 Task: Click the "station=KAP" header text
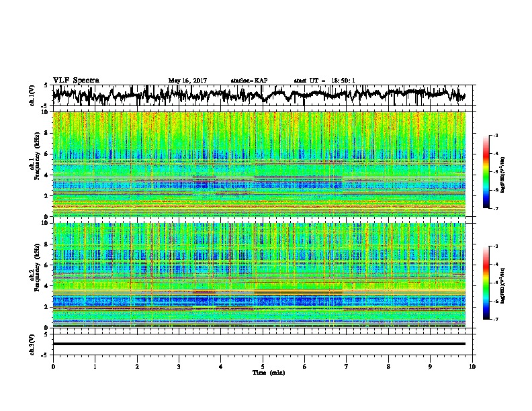[249, 81]
